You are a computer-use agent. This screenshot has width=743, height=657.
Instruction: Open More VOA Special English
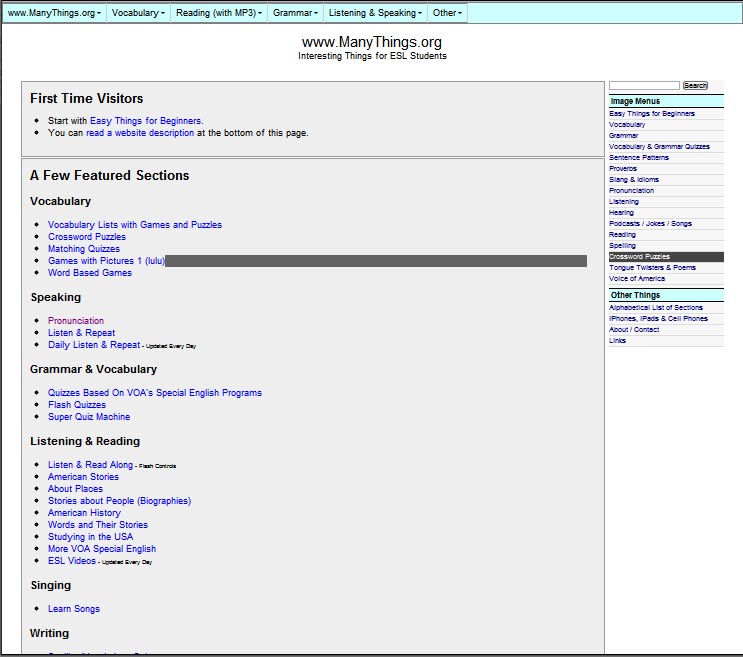(102, 549)
